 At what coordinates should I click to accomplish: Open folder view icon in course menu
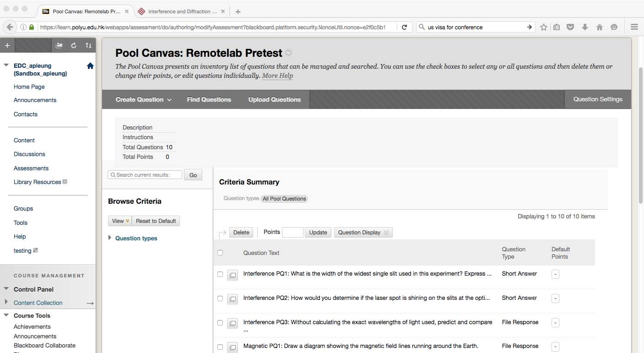[59, 45]
